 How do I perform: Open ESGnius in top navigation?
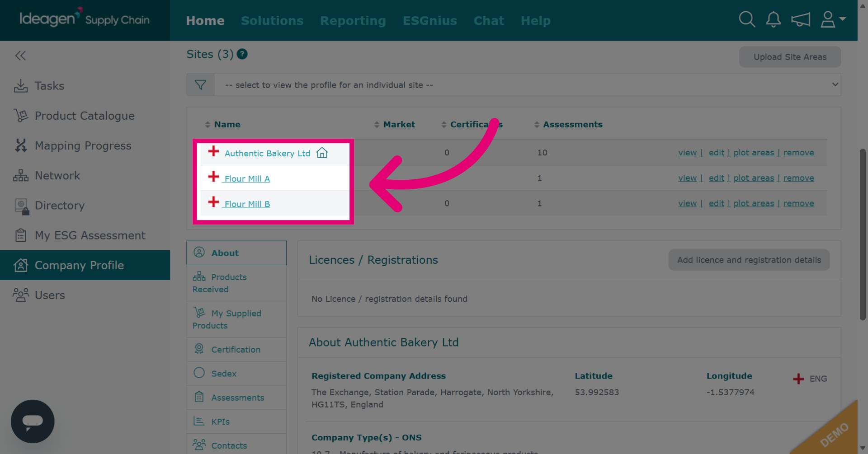click(x=430, y=21)
